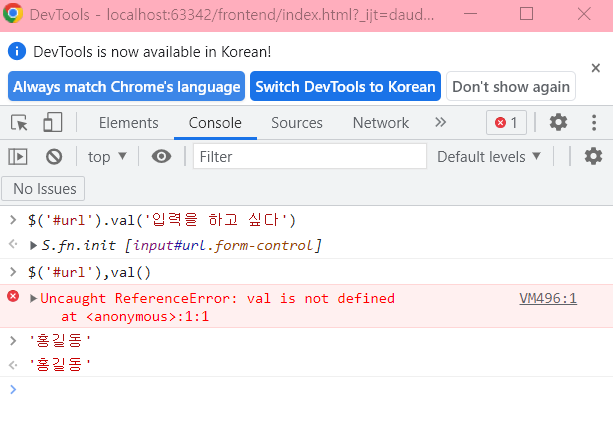Open the three-dot customize DevTools menu
613x425 pixels.
[x=594, y=122]
